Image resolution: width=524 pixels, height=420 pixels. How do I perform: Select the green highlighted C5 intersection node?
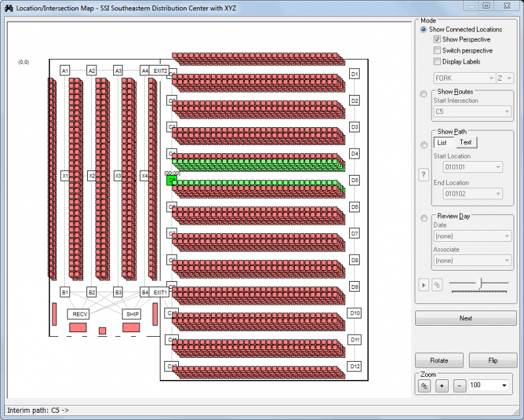(x=172, y=180)
